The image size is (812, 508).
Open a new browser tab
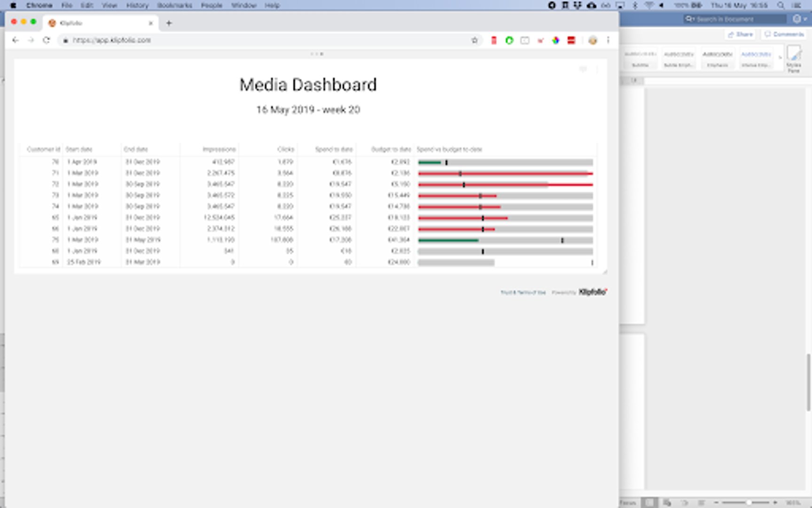click(169, 23)
